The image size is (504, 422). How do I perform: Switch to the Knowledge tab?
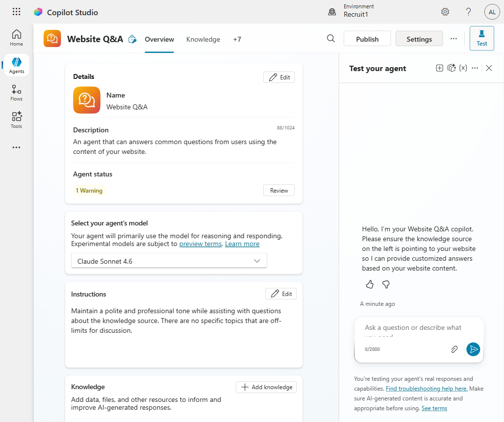click(x=203, y=39)
